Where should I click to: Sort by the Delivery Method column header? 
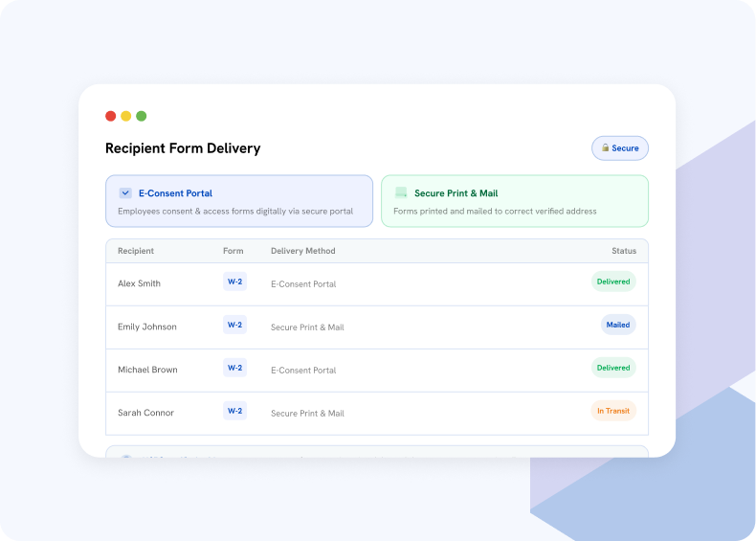302,251
